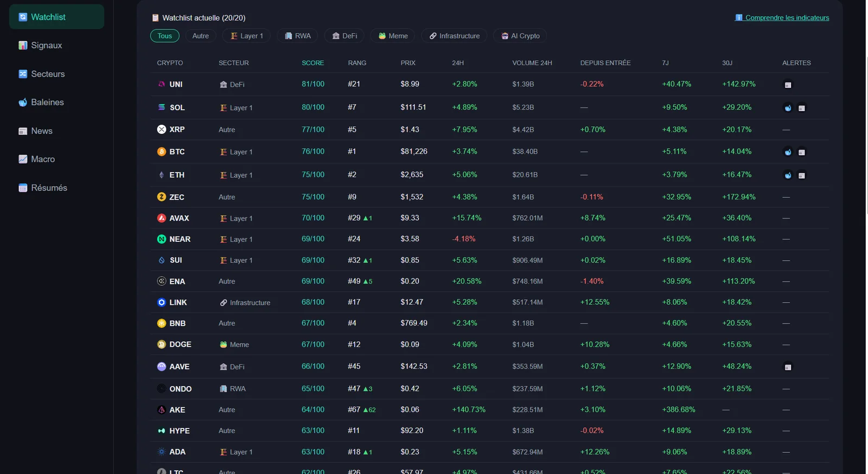
Task: Click the SOL coin logo
Action: point(161,107)
